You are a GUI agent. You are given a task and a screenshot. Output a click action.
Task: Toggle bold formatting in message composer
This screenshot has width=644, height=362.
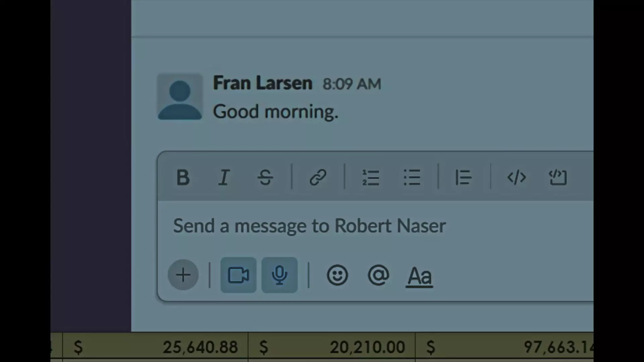pos(183,177)
